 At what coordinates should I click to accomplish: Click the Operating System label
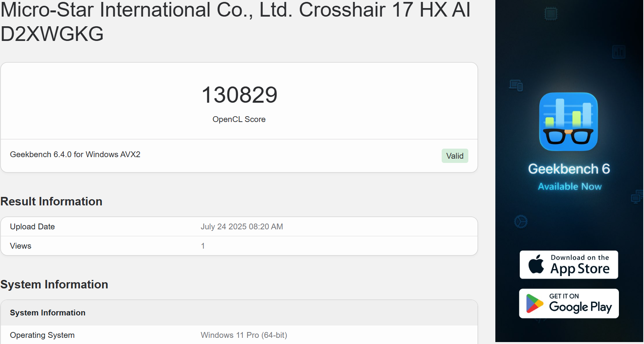(42, 335)
